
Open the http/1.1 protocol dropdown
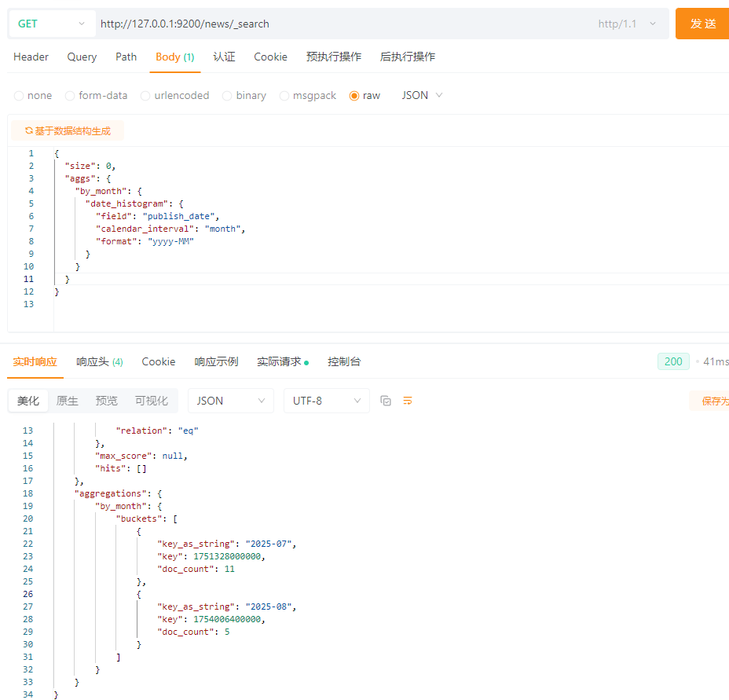[x=627, y=24]
